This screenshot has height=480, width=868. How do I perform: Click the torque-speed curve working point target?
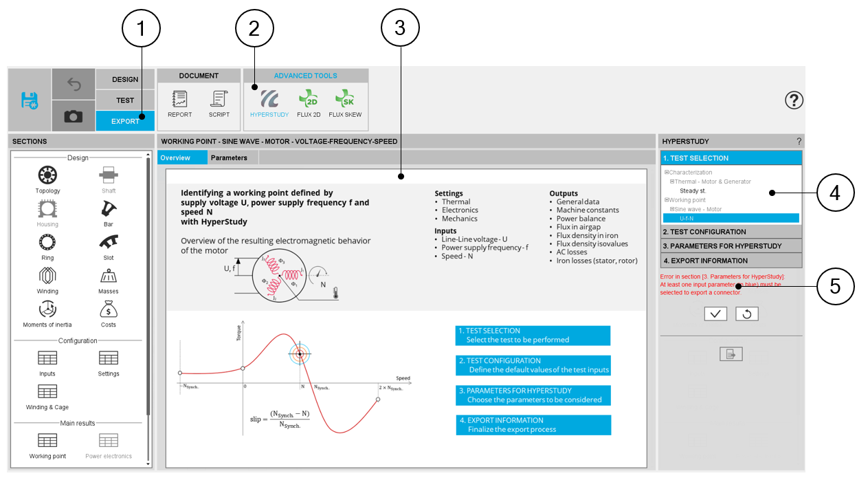[x=299, y=354]
